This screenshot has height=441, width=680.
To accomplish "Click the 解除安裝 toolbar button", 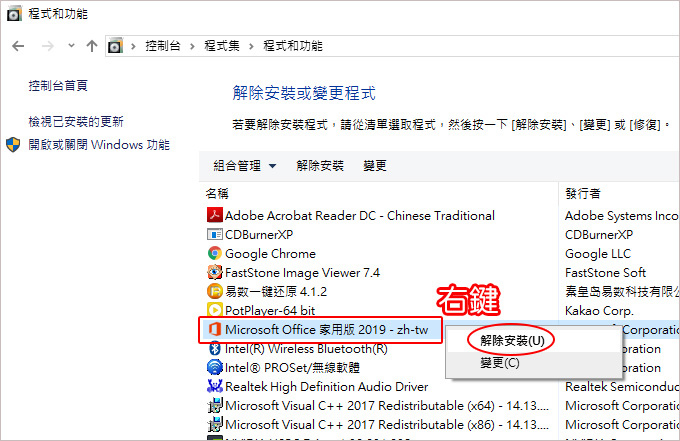I will (x=320, y=166).
